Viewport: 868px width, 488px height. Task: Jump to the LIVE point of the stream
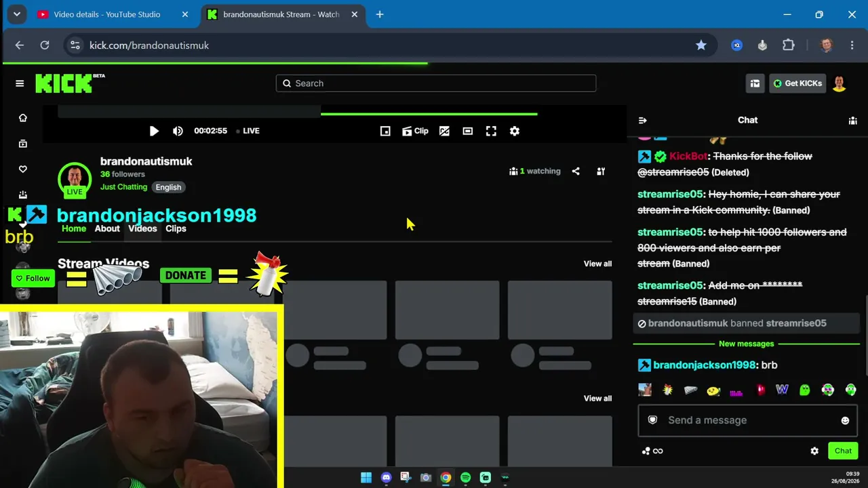tap(248, 131)
